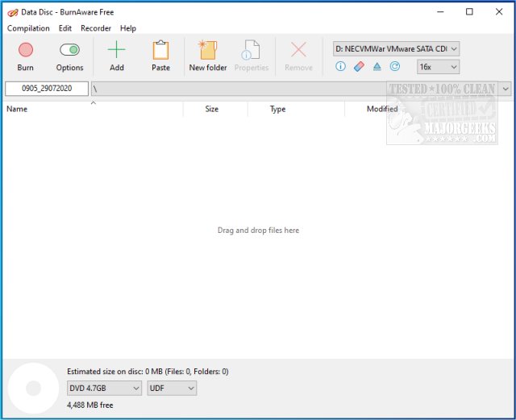Click the Remove red X icon
The image size is (516, 420).
pyautogui.click(x=298, y=50)
